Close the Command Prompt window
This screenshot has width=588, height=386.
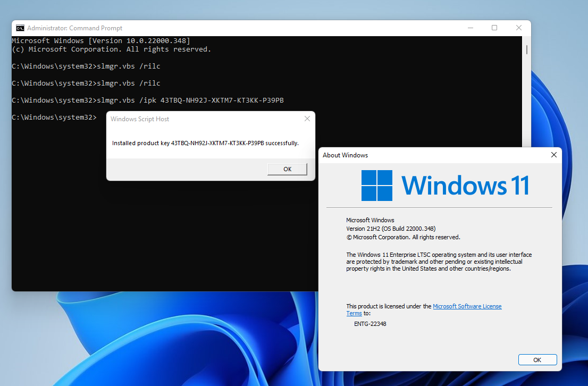519,28
